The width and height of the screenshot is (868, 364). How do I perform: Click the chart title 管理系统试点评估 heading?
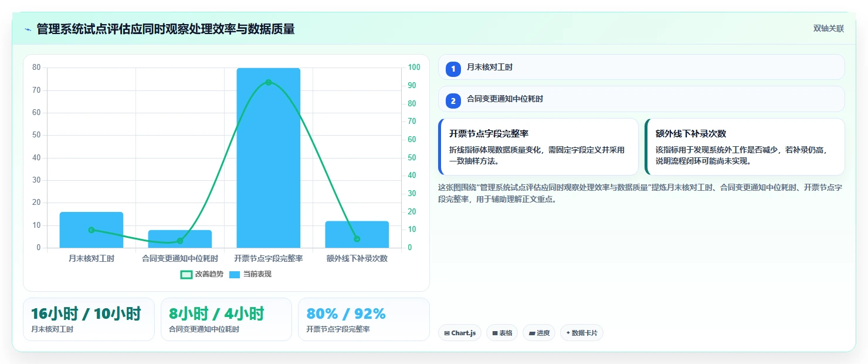click(x=165, y=29)
